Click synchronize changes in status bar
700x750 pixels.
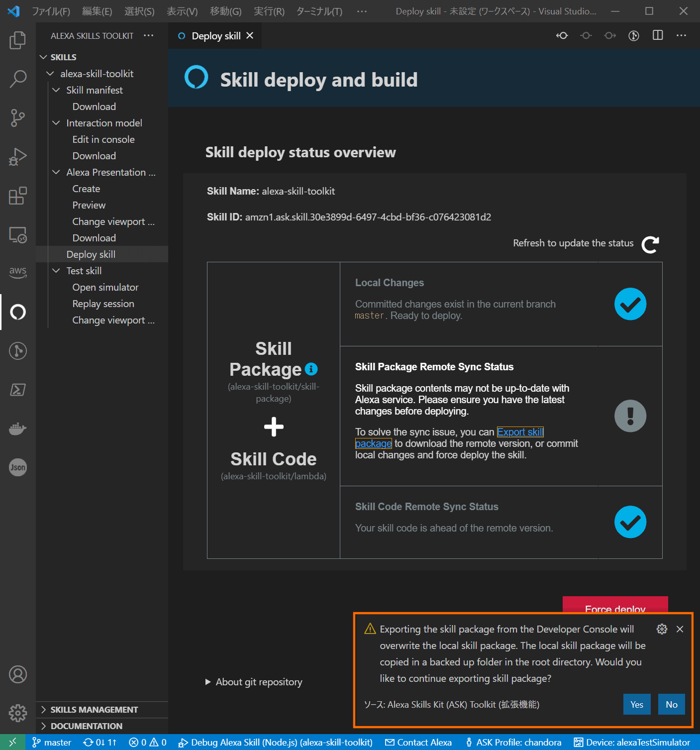(x=100, y=742)
